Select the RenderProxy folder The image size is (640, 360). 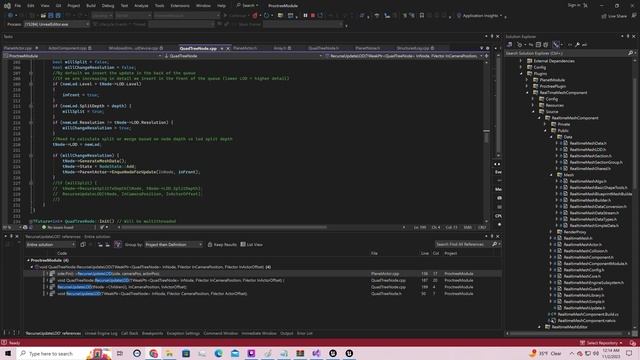point(574,232)
